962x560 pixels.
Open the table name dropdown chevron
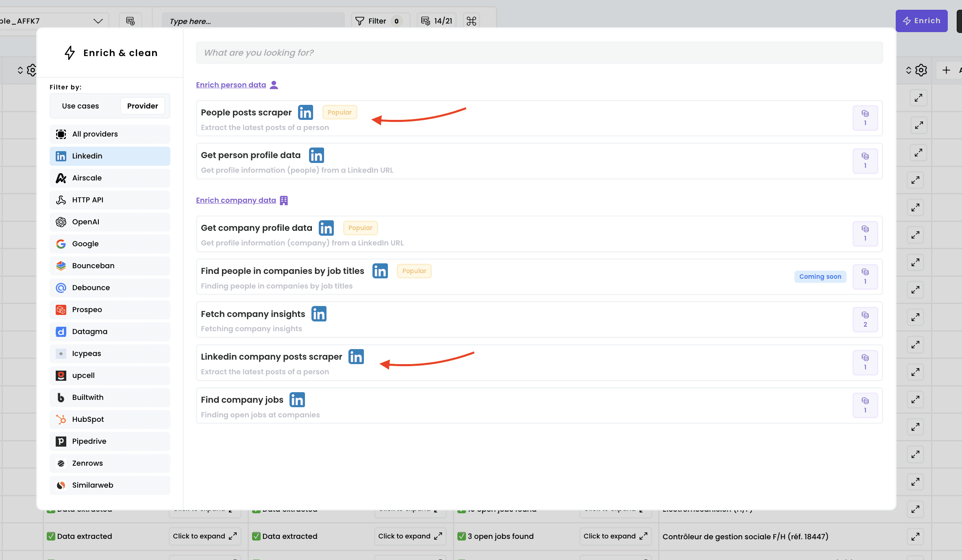tap(98, 21)
